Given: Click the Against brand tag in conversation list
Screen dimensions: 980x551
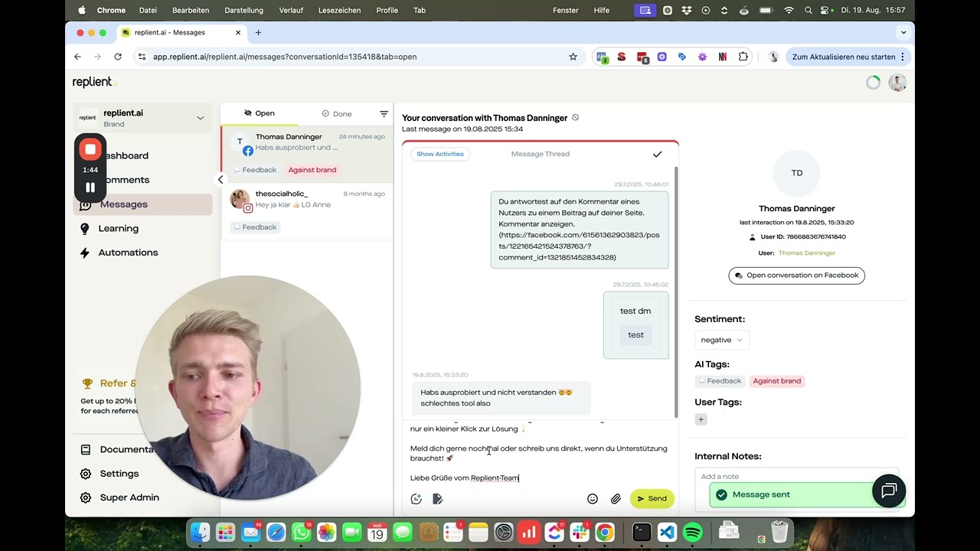Looking at the screenshot, I should [312, 170].
